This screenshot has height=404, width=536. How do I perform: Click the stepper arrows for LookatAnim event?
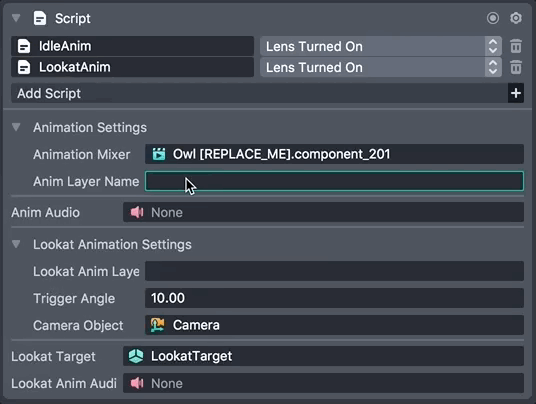[493, 67]
